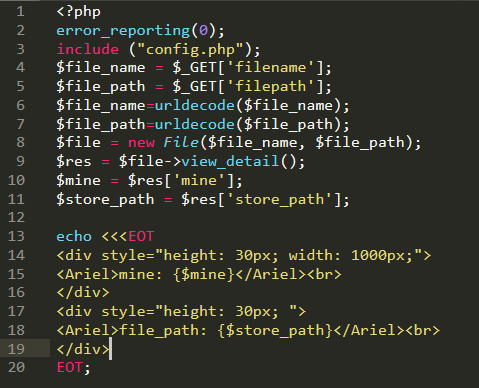Click line number 3 in the gutter

20,49
